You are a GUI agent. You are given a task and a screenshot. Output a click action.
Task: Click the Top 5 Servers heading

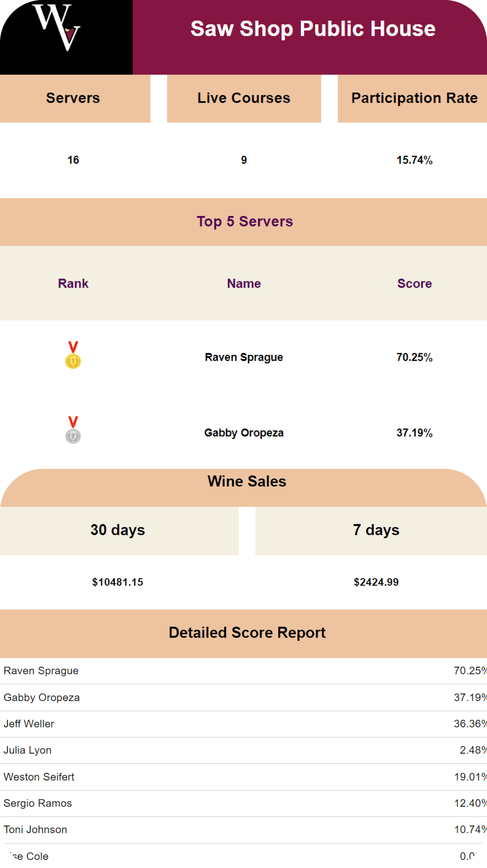(245, 222)
